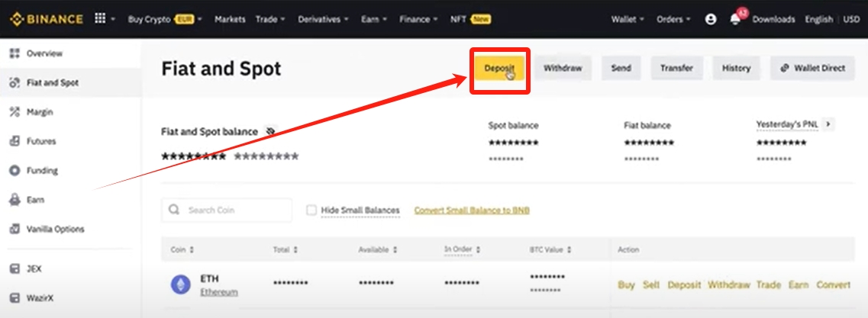Click the Overview sidebar icon
868x318 pixels.
pos(15,53)
